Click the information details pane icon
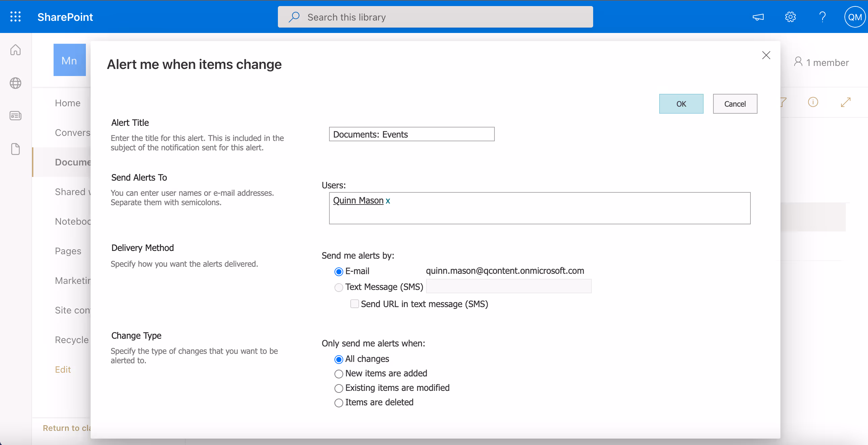This screenshot has height=445, width=868. 813,102
